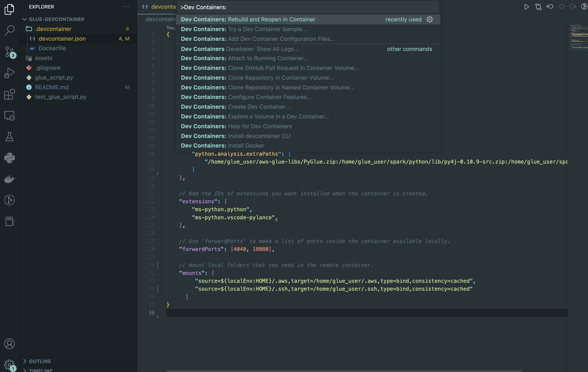Expand the assets folder
The height and width of the screenshot is (372, 588).
click(x=43, y=58)
